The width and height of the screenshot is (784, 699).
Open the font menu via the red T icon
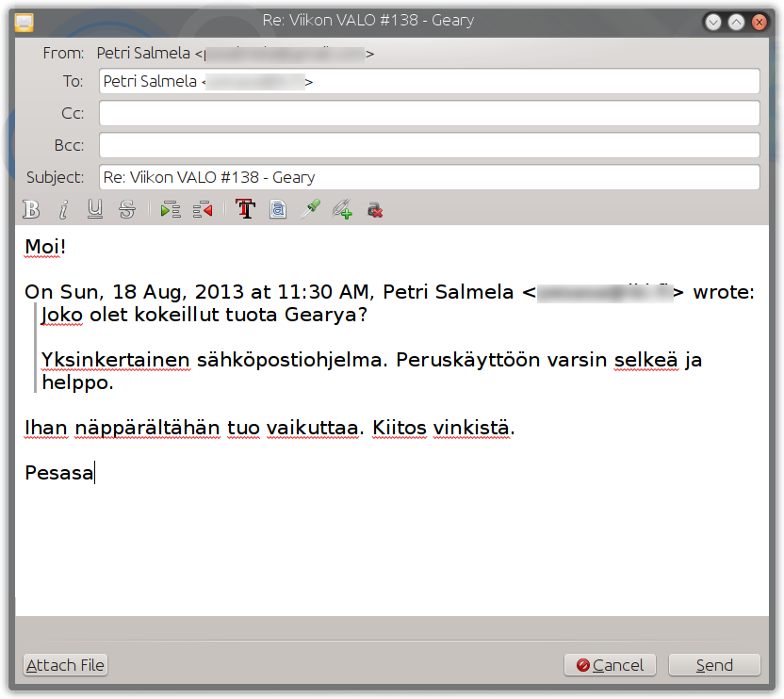tap(246, 209)
